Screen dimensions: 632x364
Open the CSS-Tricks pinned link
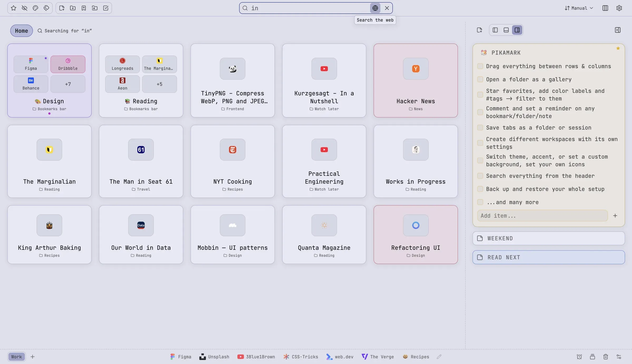301,357
